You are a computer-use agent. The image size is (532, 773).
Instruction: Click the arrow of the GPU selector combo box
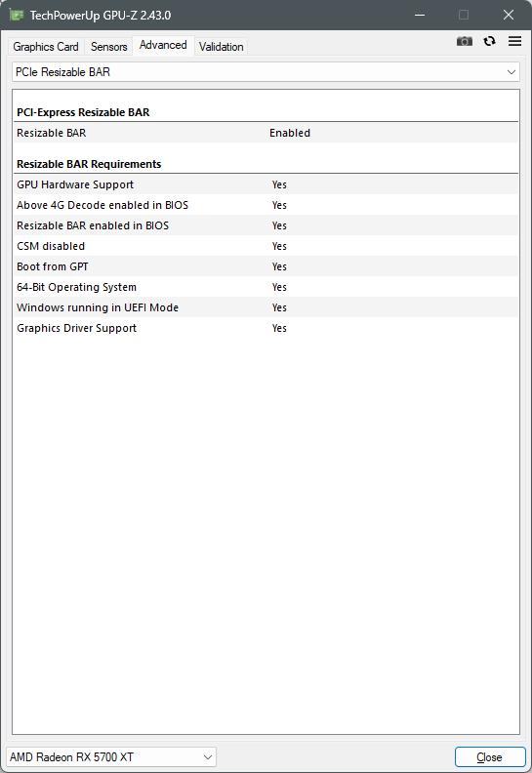(208, 756)
